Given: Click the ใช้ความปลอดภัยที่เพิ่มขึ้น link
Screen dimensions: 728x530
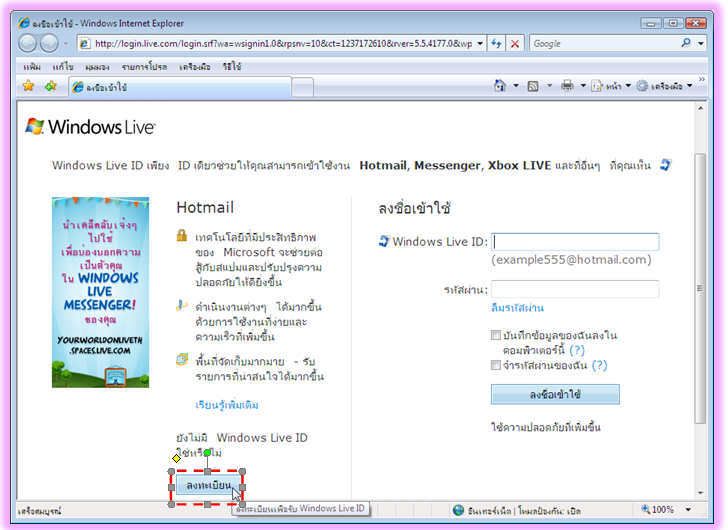Looking at the screenshot, I should 546,427.
